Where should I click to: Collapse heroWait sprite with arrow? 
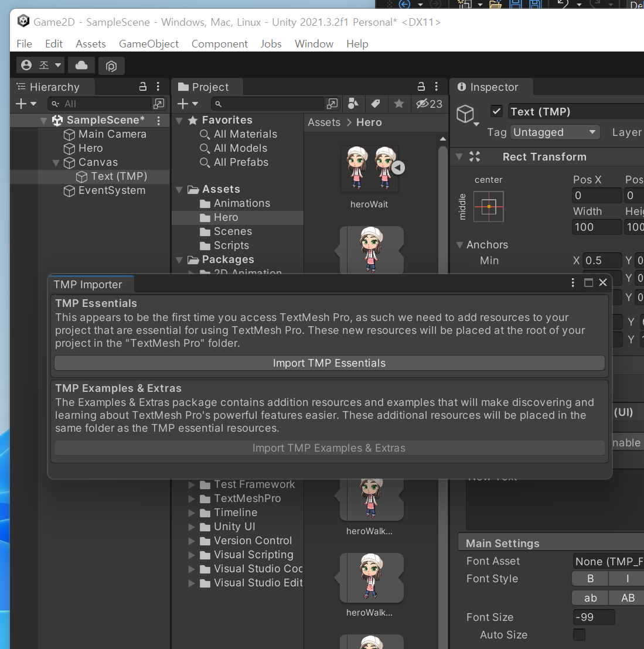[x=398, y=168]
